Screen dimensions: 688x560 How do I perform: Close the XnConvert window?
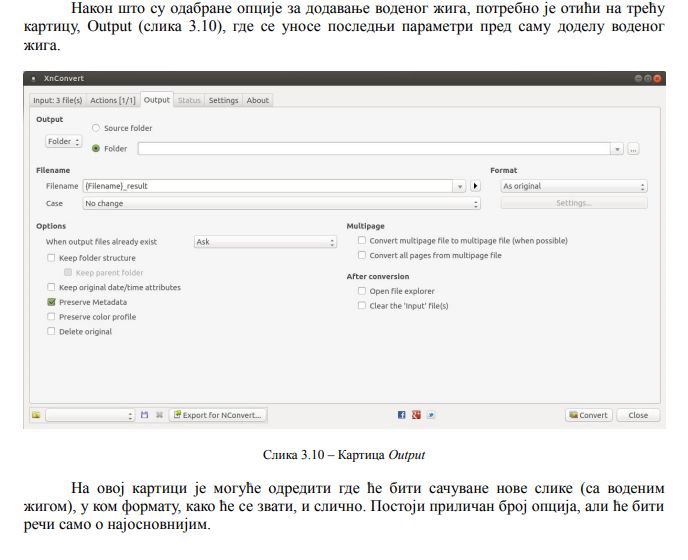point(657,79)
